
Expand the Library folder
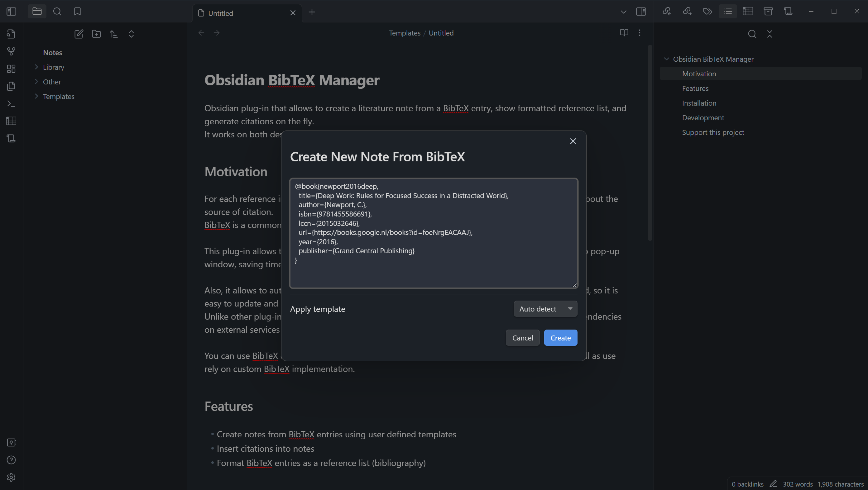pyautogui.click(x=53, y=67)
